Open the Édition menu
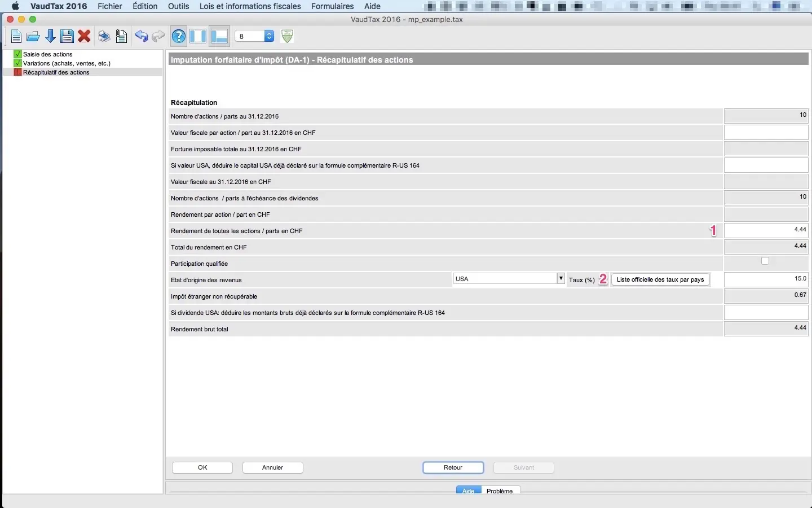This screenshot has height=508, width=812. click(145, 6)
